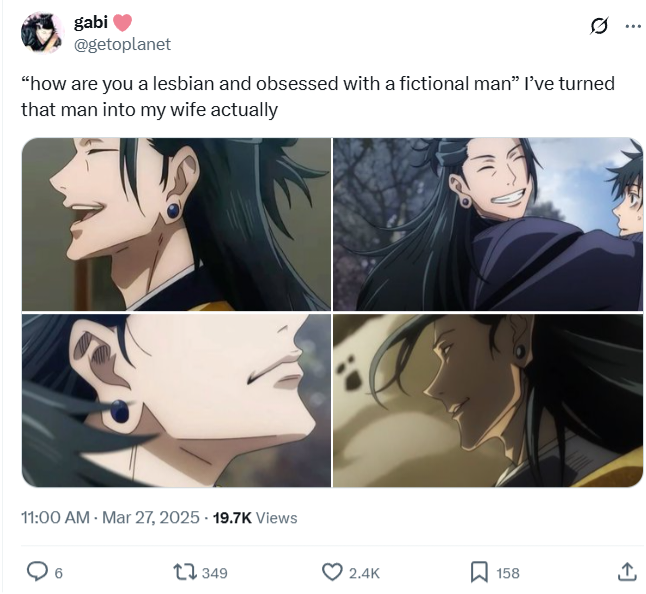The image size is (646, 594).
Task: Open the 19.7K Views analytics
Action: point(255,517)
